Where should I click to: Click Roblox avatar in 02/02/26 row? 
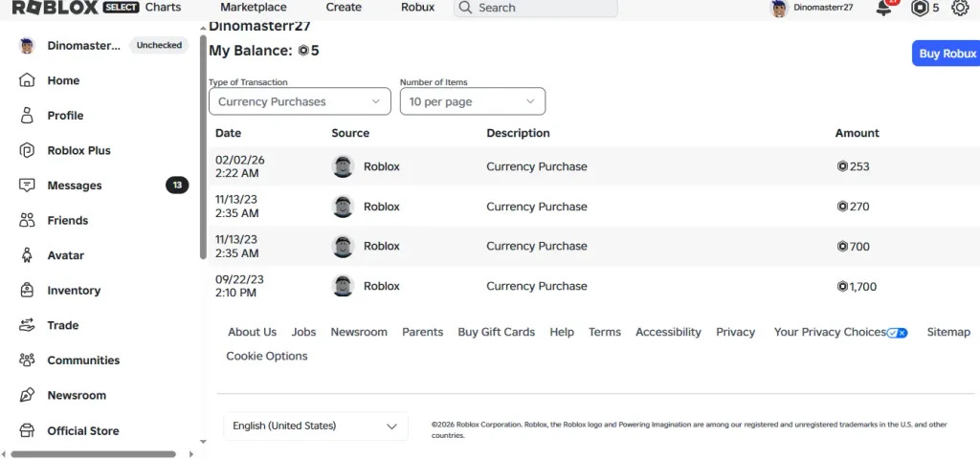[344, 166]
